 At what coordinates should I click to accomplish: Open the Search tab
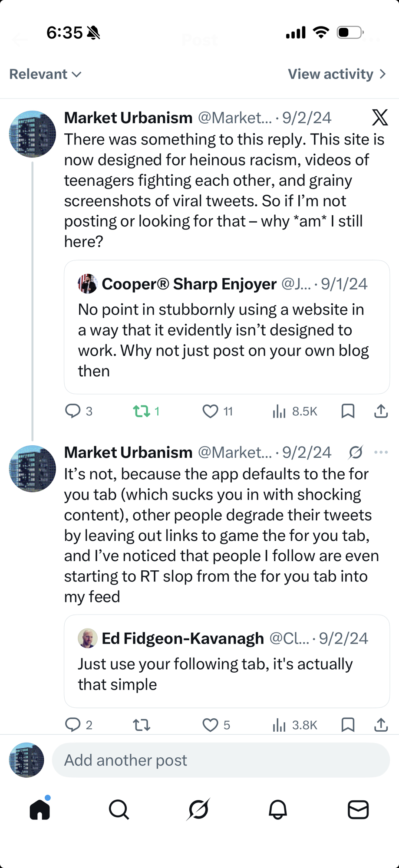click(x=119, y=809)
